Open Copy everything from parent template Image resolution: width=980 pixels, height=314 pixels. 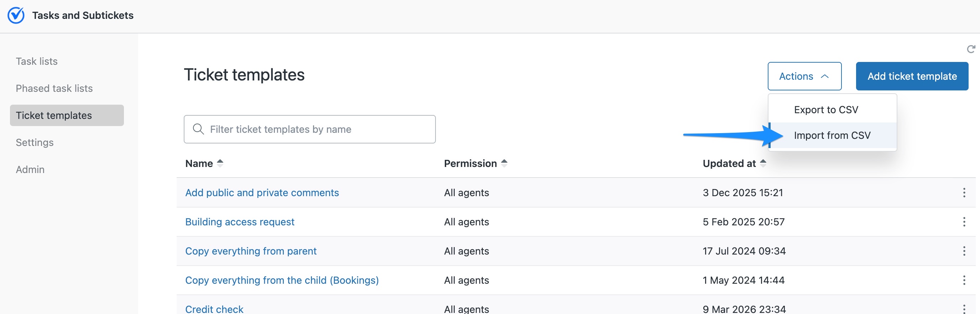(x=251, y=251)
